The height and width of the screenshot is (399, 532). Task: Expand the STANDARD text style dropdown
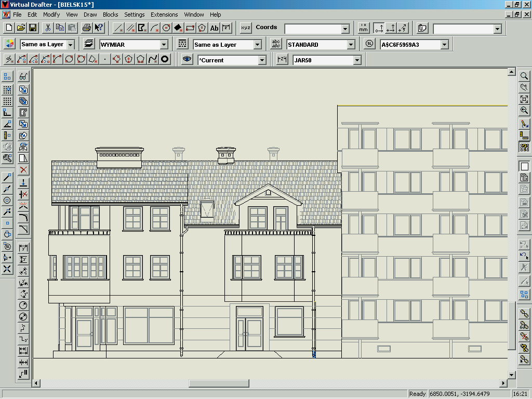click(x=351, y=45)
